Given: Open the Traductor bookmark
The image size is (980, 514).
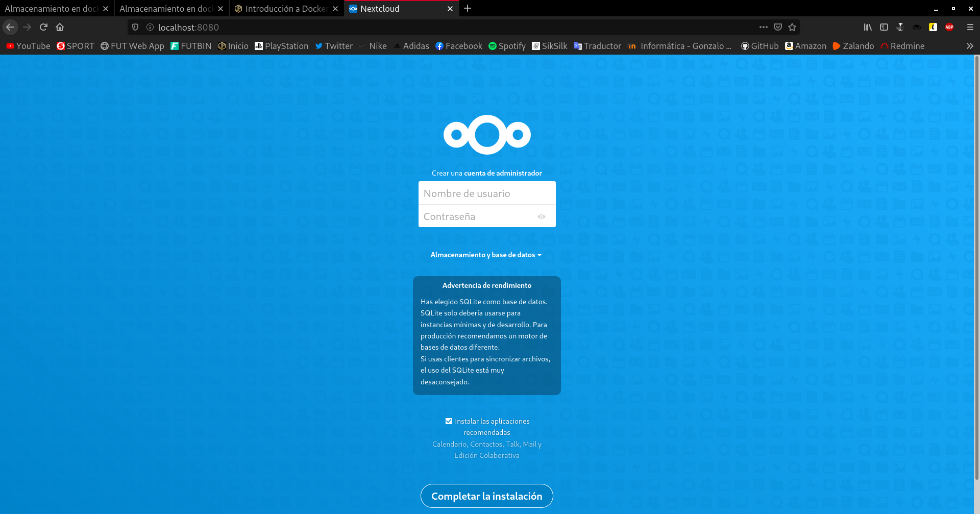Looking at the screenshot, I should pyautogui.click(x=597, y=46).
